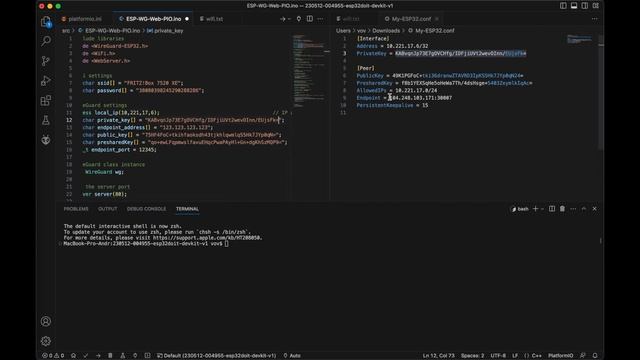Open the OUTPUT panel tab

[107, 209]
